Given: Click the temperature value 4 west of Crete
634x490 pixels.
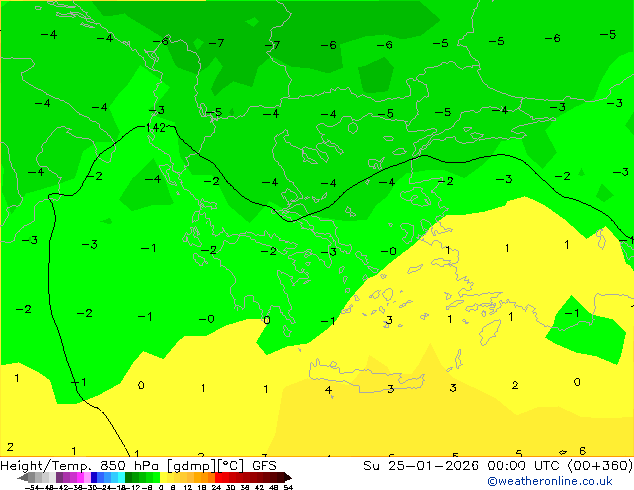Looking at the screenshot, I should (328, 390).
